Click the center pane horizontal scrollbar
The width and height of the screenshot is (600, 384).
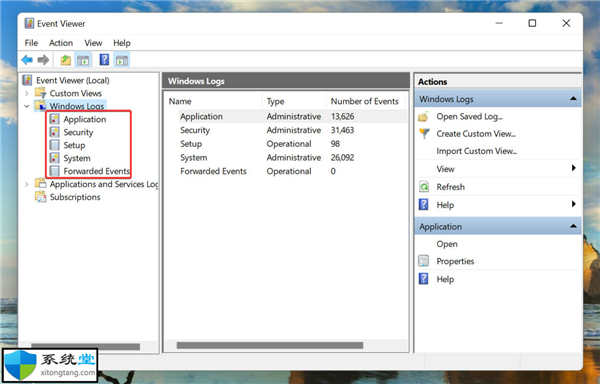coord(270,345)
